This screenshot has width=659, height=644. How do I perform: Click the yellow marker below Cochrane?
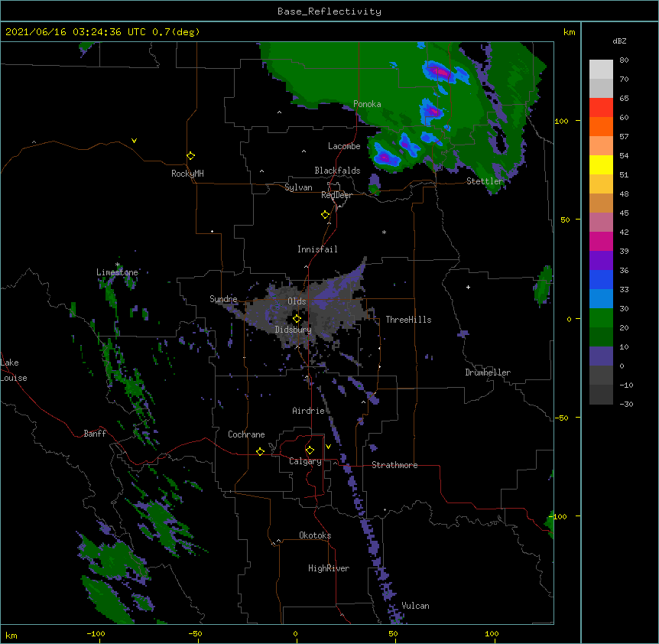[x=260, y=451]
